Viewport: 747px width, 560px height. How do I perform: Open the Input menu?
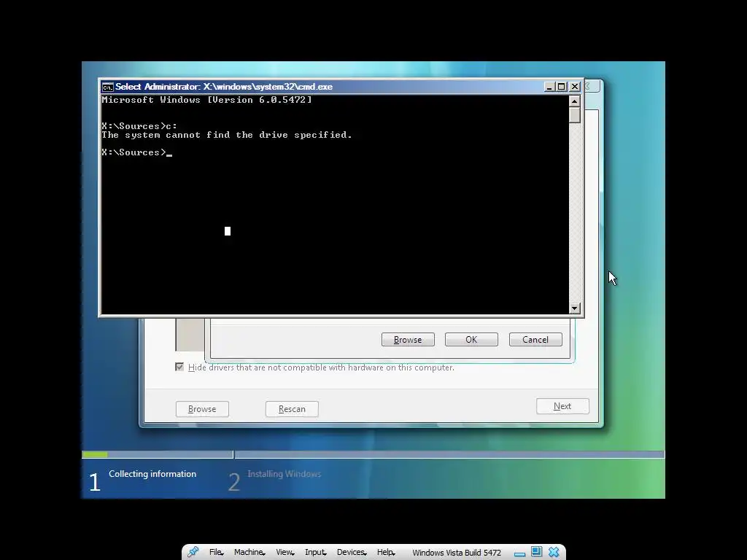315,552
